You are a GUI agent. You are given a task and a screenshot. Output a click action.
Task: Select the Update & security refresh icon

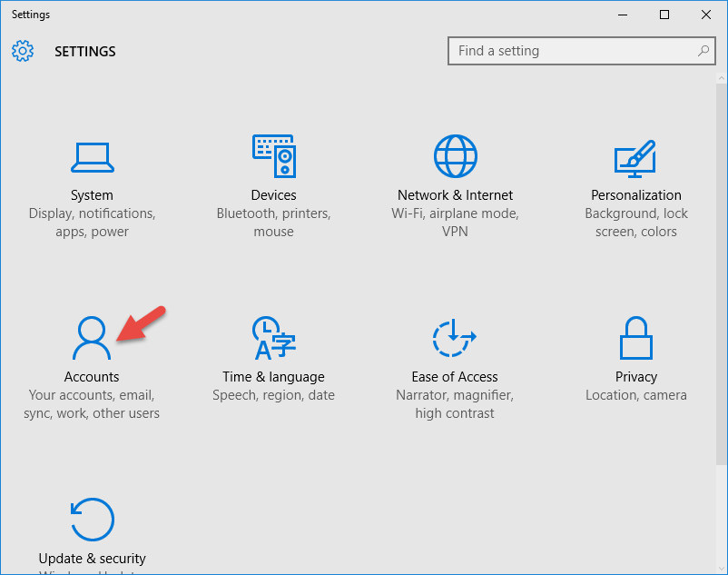[91, 519]
